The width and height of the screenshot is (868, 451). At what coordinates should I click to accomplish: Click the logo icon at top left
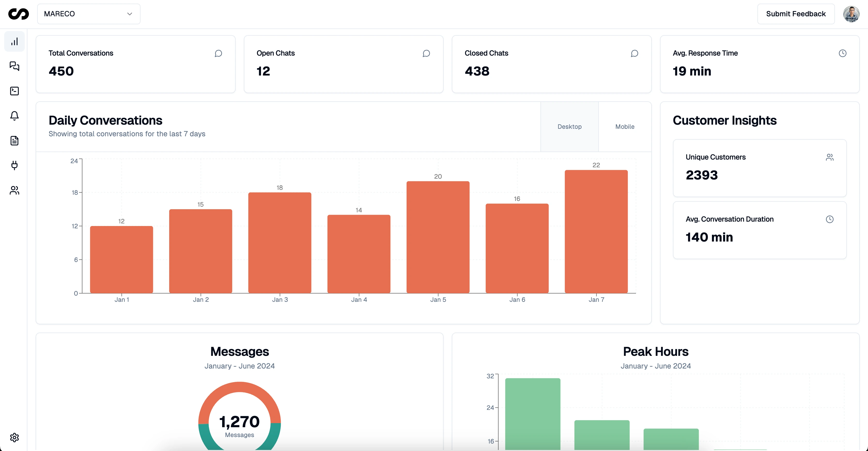[19, 14]
